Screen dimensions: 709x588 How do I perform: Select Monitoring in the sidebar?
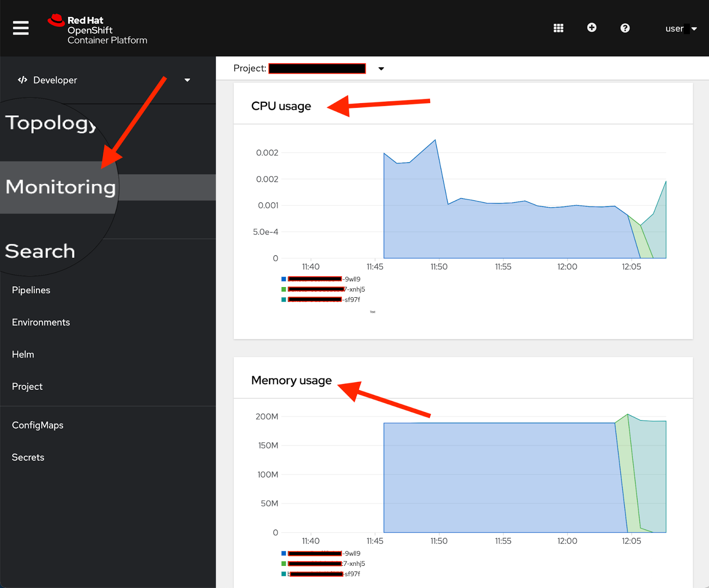[x=60, y=187]
